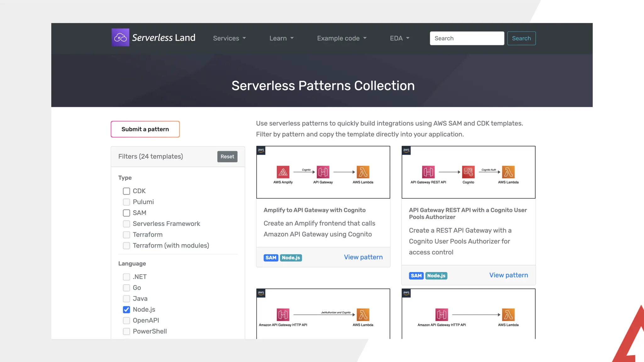Click AWS Lambda icon in Cognito Authorizer diagram
This screenshot has width=644, height=362.
tap(508, 172)
